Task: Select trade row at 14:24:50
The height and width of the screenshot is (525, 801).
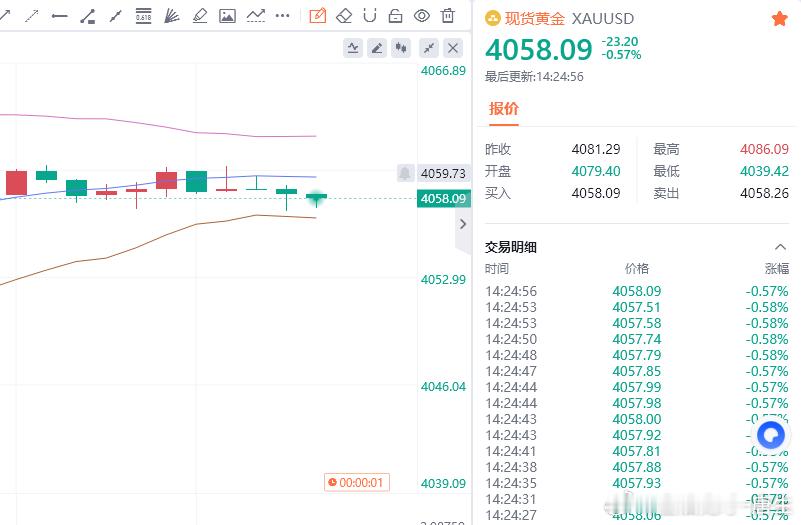Action: point(637,339)
